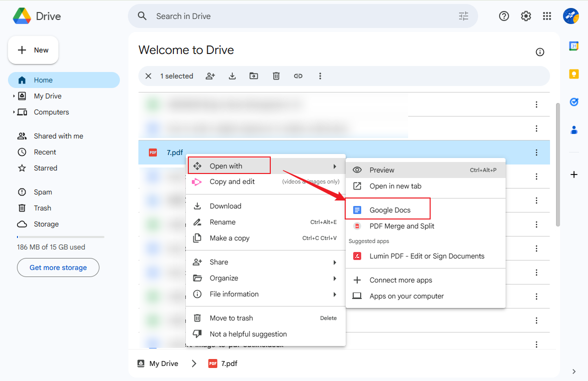Clear selection with the X icon

coord(148,76)
